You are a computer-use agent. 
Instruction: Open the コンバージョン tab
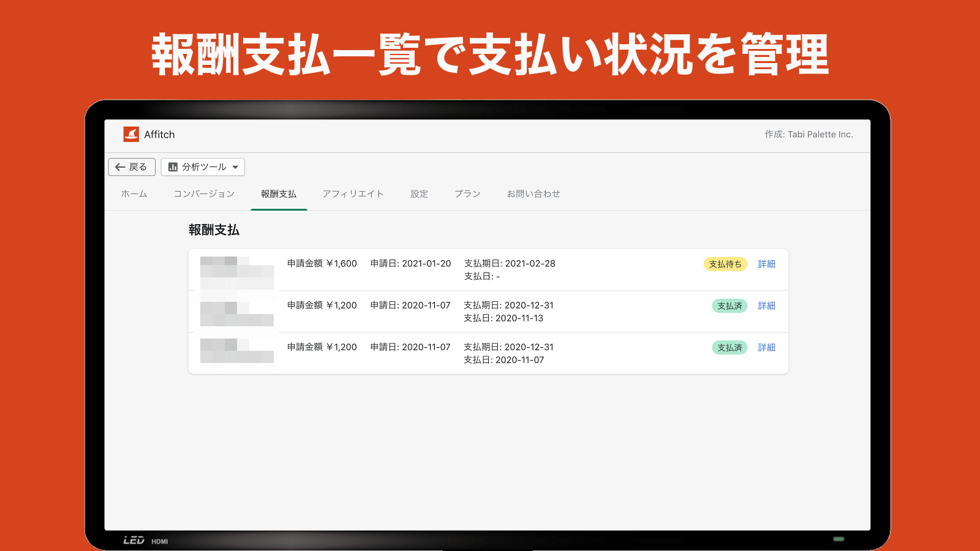204,193
